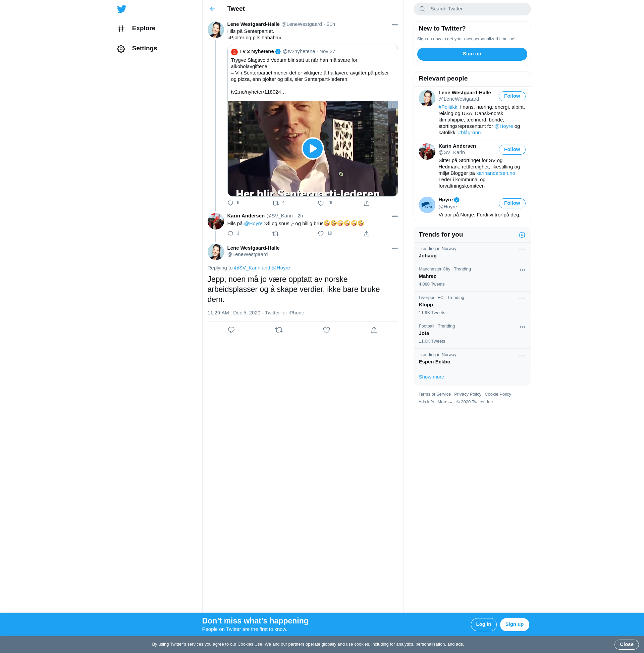Open options for Johaug trend
The height and width of the screenshot is (653, 644).
click(x=522, y=250)
